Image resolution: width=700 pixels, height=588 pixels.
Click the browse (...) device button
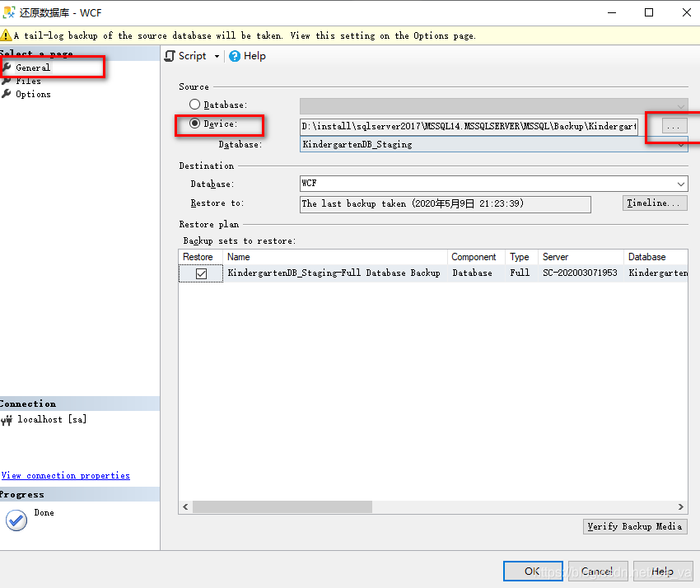(x=673, y=126)
